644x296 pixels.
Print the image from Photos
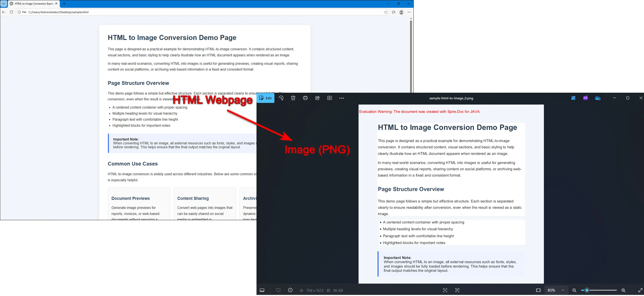click(x=305, y=98)
